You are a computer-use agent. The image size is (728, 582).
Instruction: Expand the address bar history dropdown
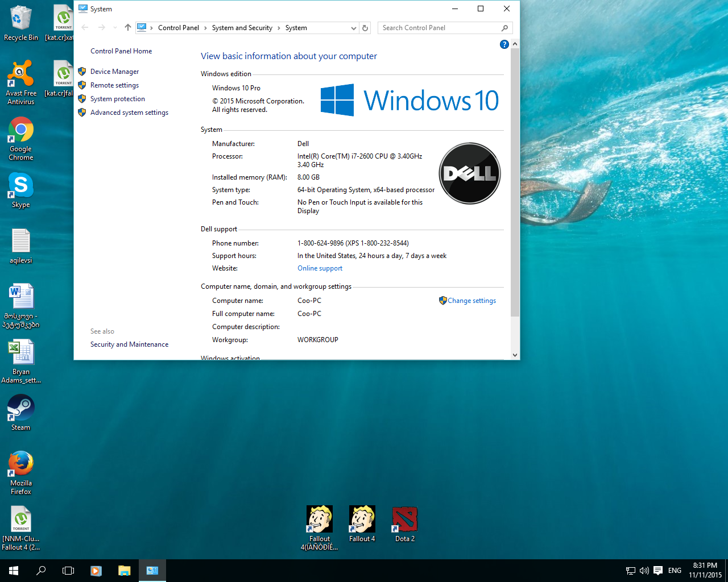point(353,28)
